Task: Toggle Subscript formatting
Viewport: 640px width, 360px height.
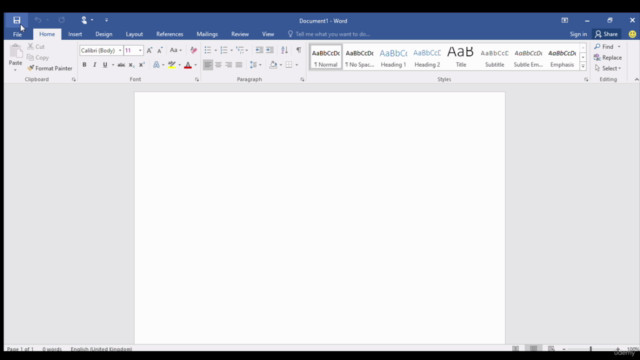Action: tap(131, 65)
